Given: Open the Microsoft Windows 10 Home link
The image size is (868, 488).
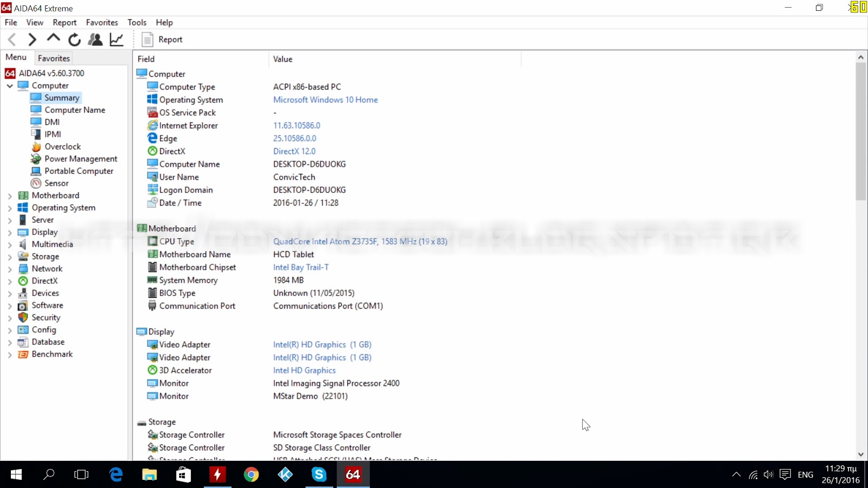Looking at the screenshot, I should (x=325, y=100).
